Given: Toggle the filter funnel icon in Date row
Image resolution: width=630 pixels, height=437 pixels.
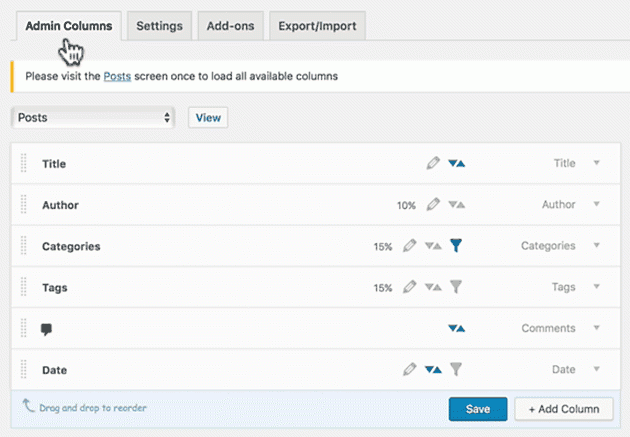Looking at the screenshot, I should pyautogui.click(x=456, y=369).
